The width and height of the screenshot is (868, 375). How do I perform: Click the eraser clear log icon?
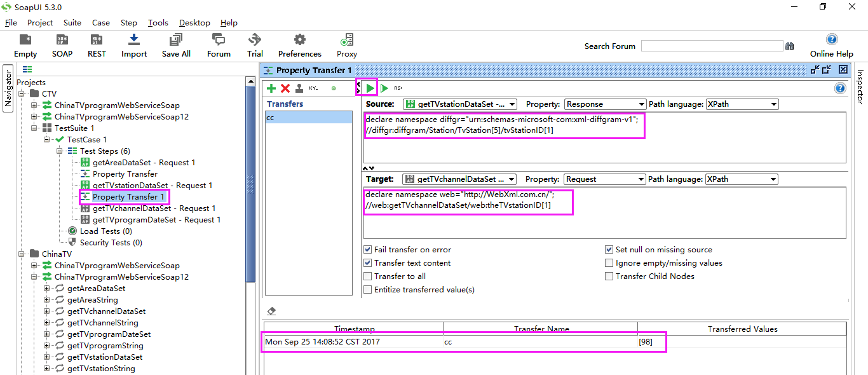tap(271, 311)
